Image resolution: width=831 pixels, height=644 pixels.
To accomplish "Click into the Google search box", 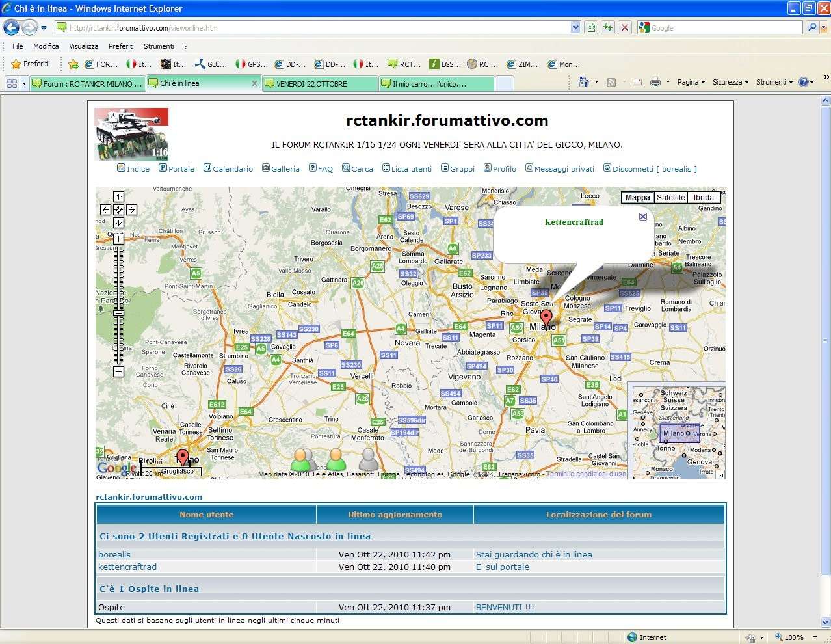I will (x=726, y=27).
